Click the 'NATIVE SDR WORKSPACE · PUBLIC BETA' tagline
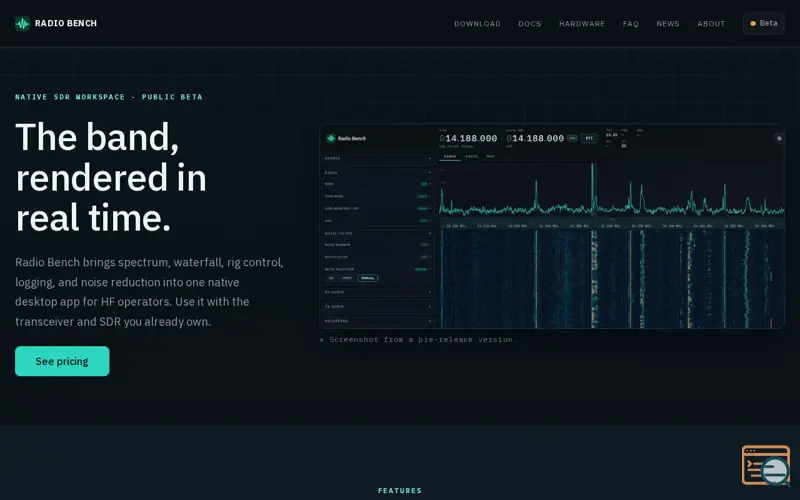 coord(109,97)
